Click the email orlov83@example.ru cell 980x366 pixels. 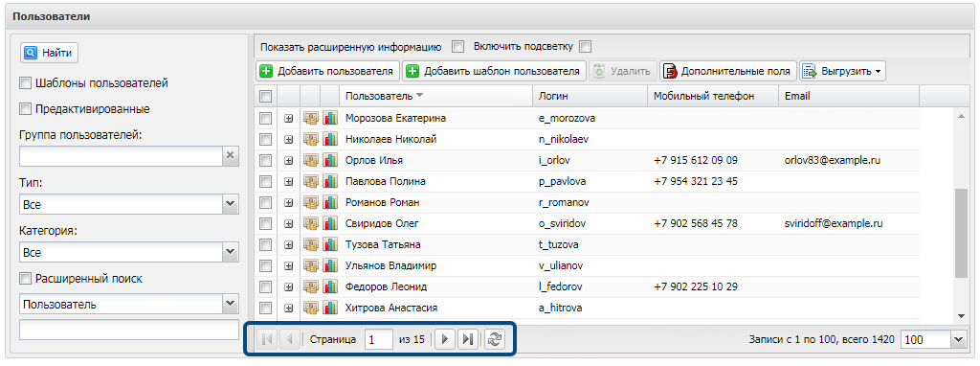(833, 160)
